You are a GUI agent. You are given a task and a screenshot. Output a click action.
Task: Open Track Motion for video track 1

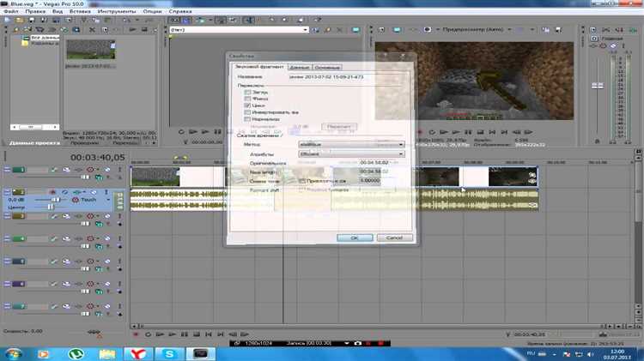click(x=66, y=170)
